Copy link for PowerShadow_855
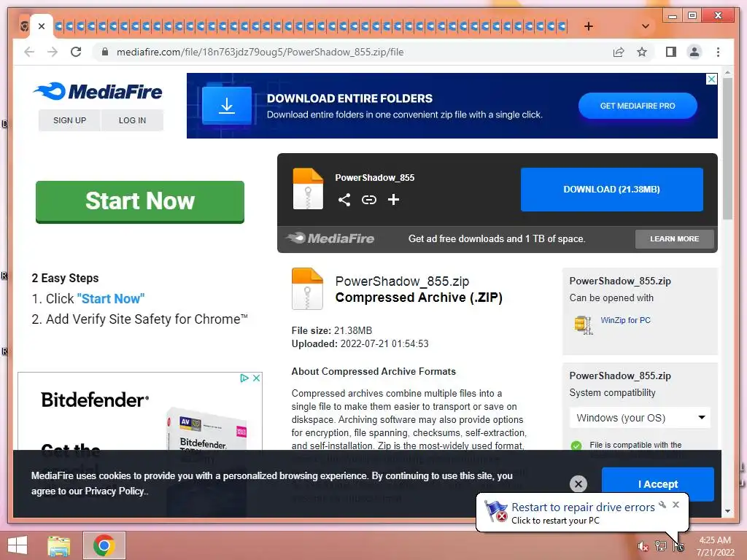The image size is (747, 560). click(x=368, y=200)
